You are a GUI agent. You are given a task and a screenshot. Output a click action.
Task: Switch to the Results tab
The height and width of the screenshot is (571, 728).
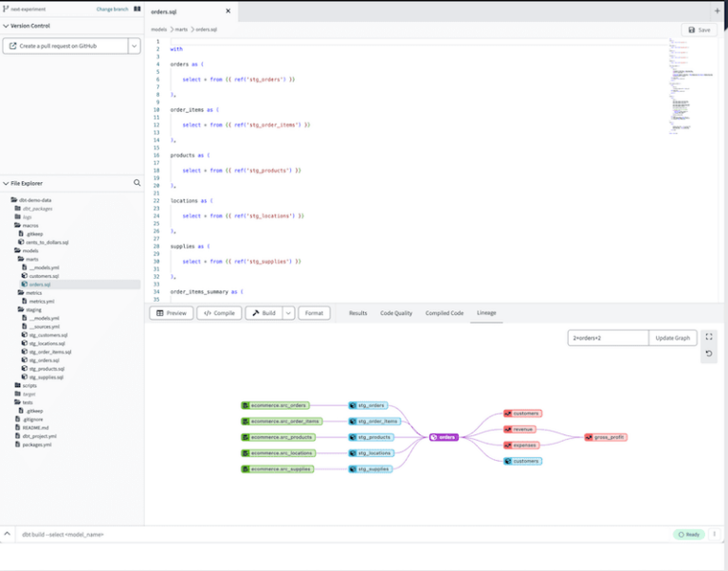(x=358, y=313)
